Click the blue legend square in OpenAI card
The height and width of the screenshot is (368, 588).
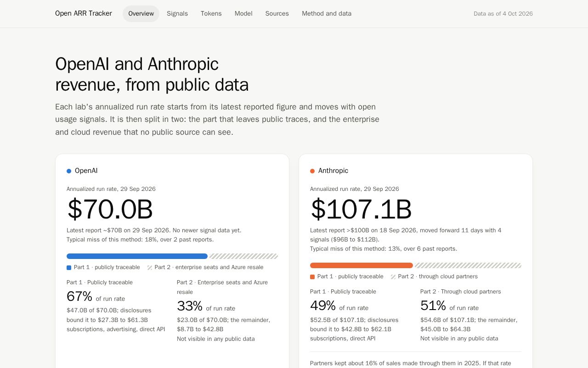tap(69, 268)
